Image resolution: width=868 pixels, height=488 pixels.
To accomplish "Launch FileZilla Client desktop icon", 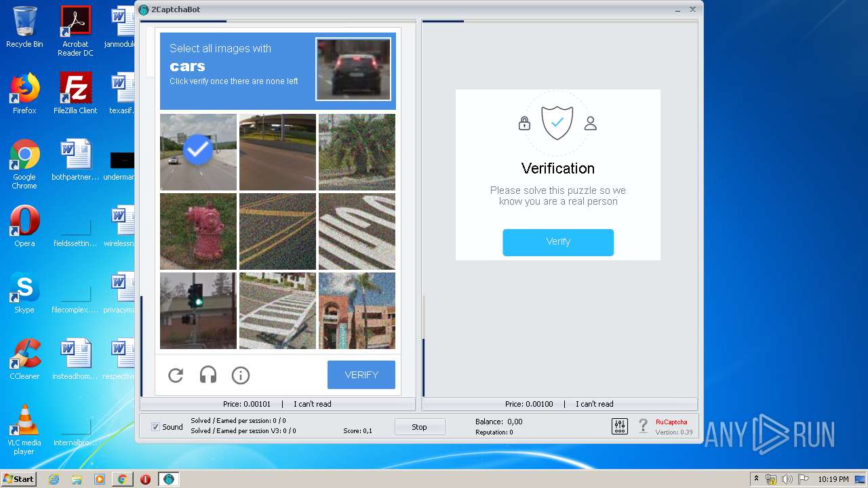I will click(x=75, y=94).
